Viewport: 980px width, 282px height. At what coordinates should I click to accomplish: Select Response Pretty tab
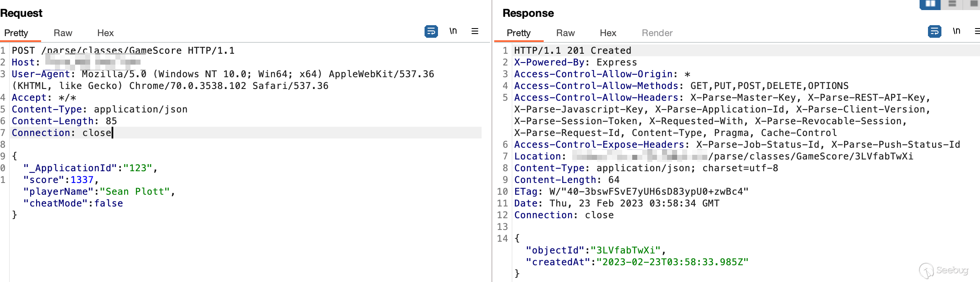[519, 33]
